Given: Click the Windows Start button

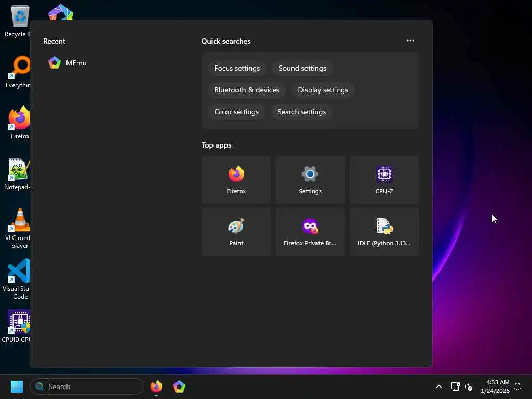Looking at the screenshot, I should (17, 387).
